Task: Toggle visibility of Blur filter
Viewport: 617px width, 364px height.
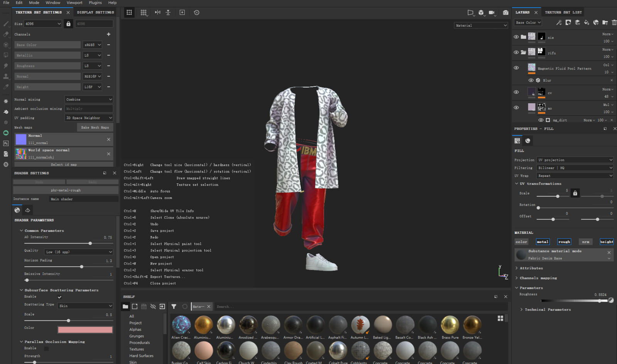Action: click(531, 81)
